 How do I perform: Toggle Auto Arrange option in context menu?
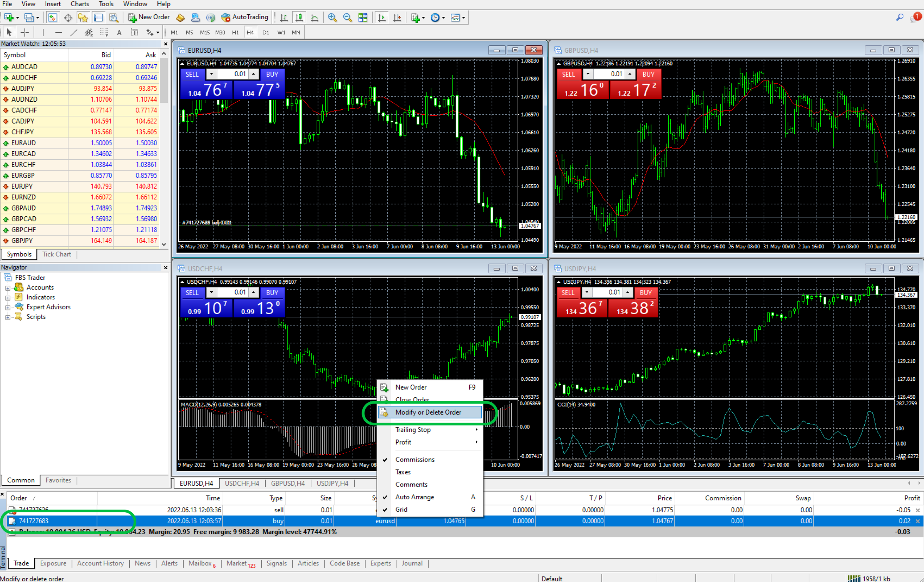429,497
